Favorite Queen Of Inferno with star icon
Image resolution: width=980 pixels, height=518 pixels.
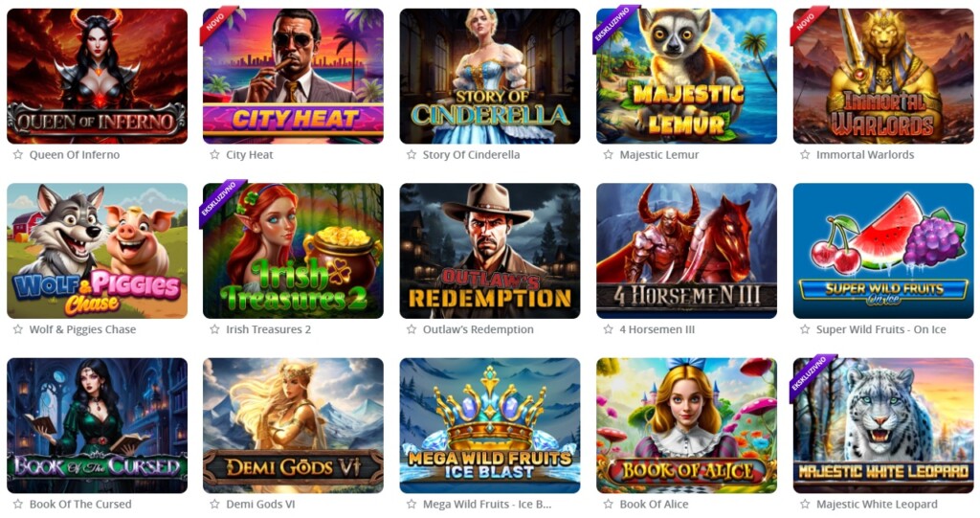(18, 154)
